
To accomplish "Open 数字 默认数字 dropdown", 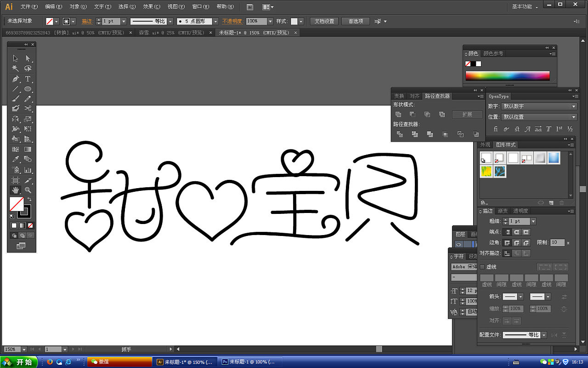I will [x=539, y=106].
